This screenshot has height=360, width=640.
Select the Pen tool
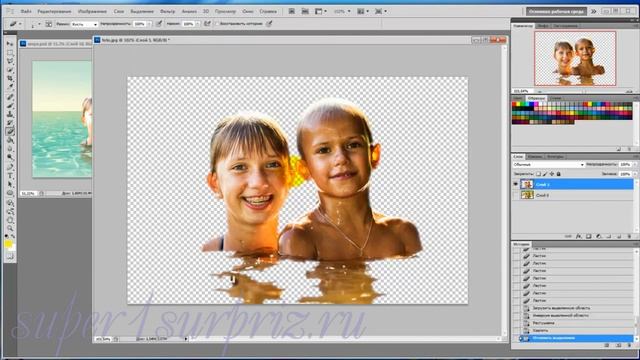point(10,167)
